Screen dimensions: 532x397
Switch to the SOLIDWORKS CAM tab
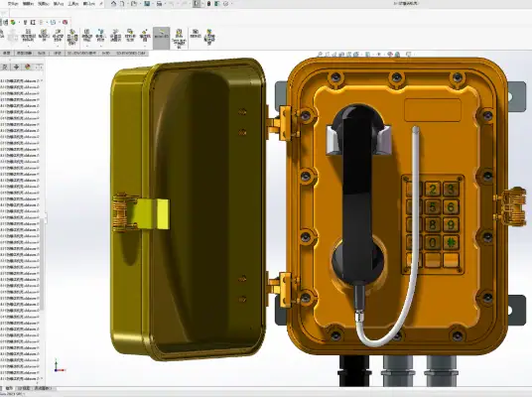131,54
